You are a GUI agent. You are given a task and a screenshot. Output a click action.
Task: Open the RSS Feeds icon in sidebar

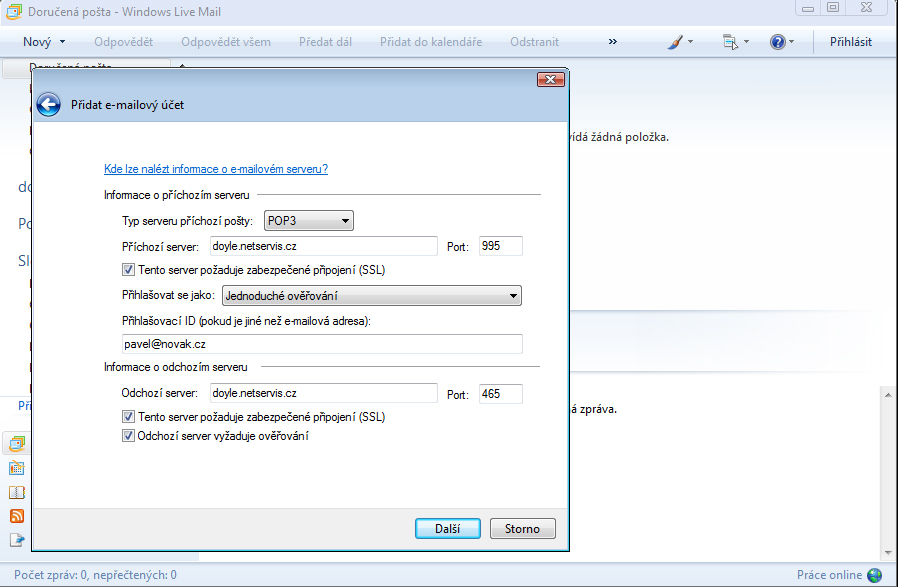point(17,516)
